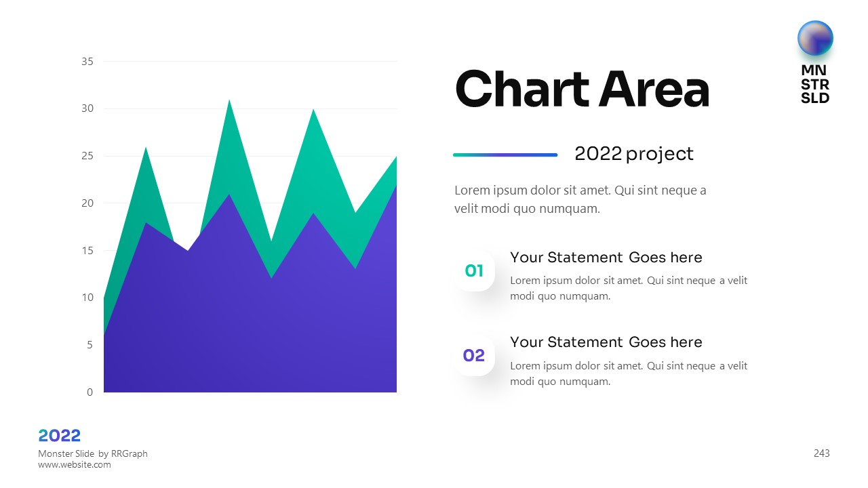The image size is (868, 488).
Task: Click the statement heading next to 01
Action: [x=606, y=258]
